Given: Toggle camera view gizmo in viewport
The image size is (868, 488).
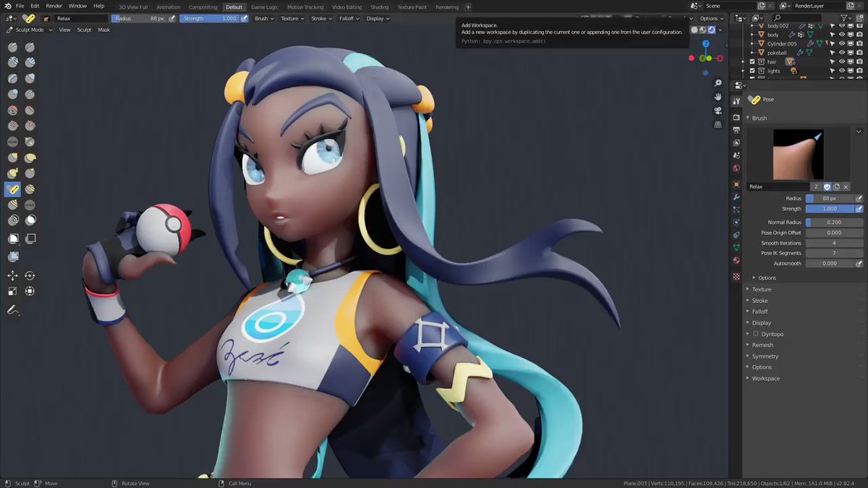Looking at the screenshot, I should point(718,111).
